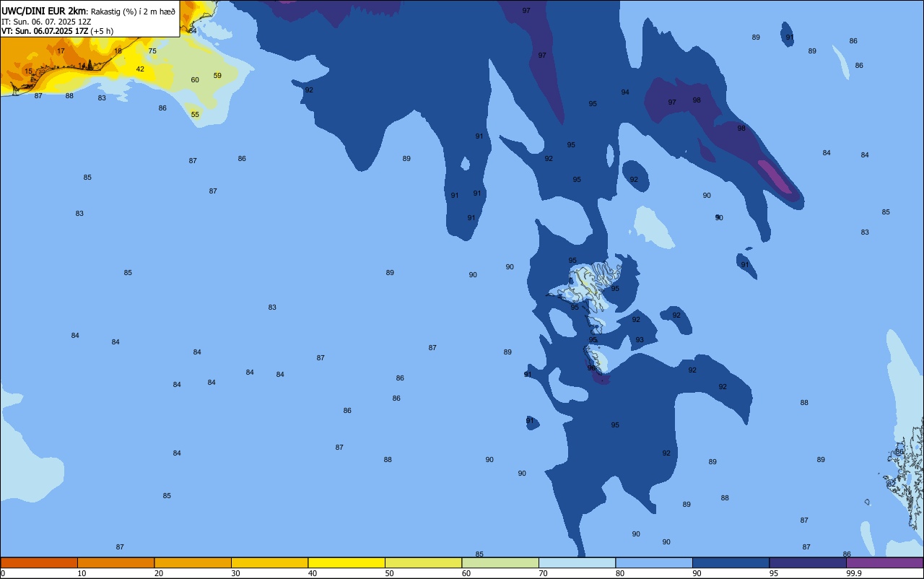The height and width of the screenshot is (579, 924).
Task: Pick the indigo 95–99.9 legend swatch
Action: 808,562
